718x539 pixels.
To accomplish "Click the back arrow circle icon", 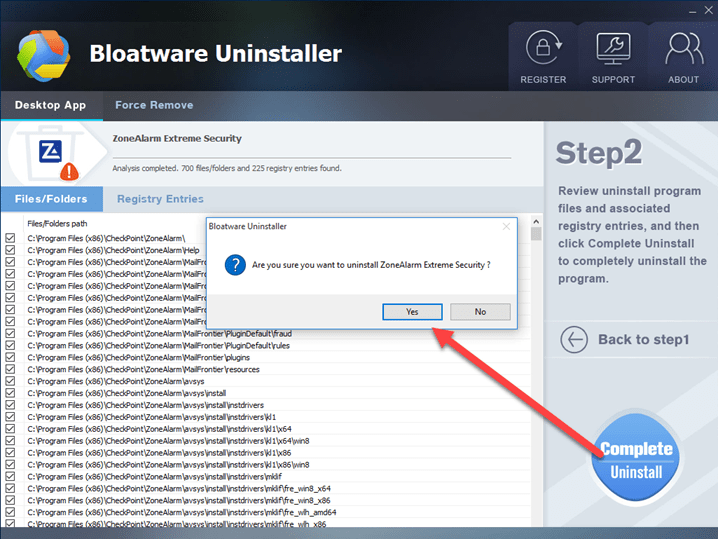I will 574,340.
